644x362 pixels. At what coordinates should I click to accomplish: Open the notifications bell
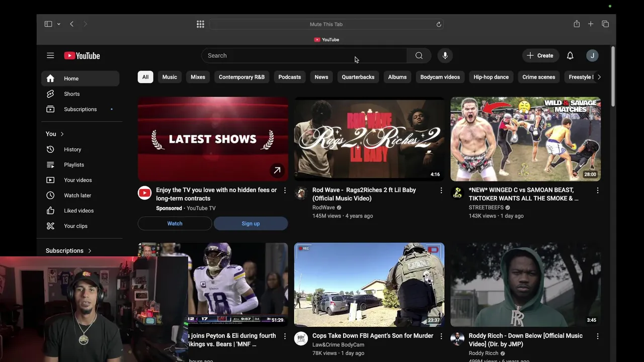coord(570,55)
